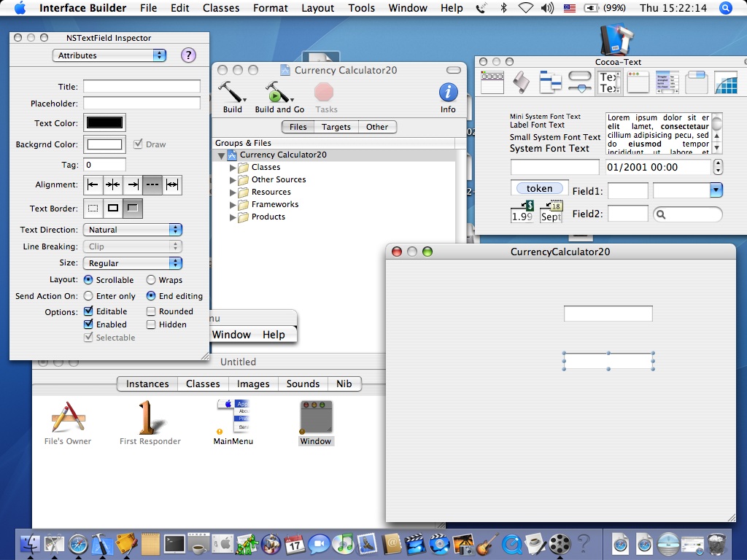
Task: Open the Text Color well
Action: pyautogui.click(x=104, y=122)
